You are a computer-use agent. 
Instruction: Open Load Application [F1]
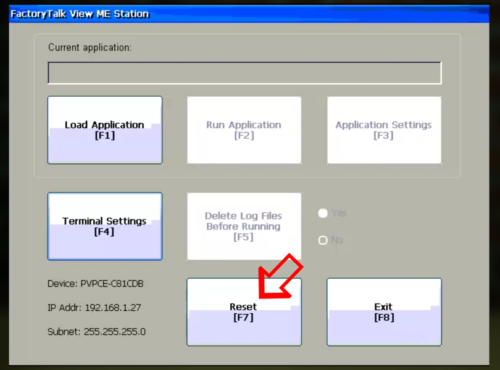[105, 130]
